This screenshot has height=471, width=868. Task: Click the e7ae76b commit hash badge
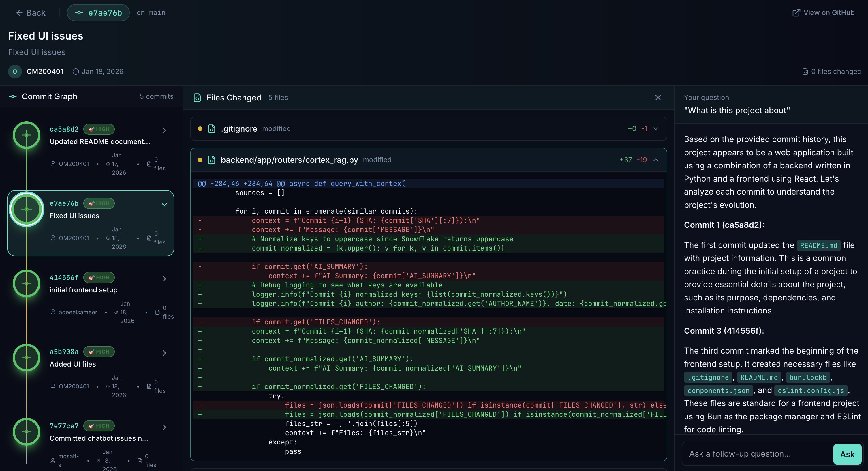pyautogui.click(x=98, y=13)
